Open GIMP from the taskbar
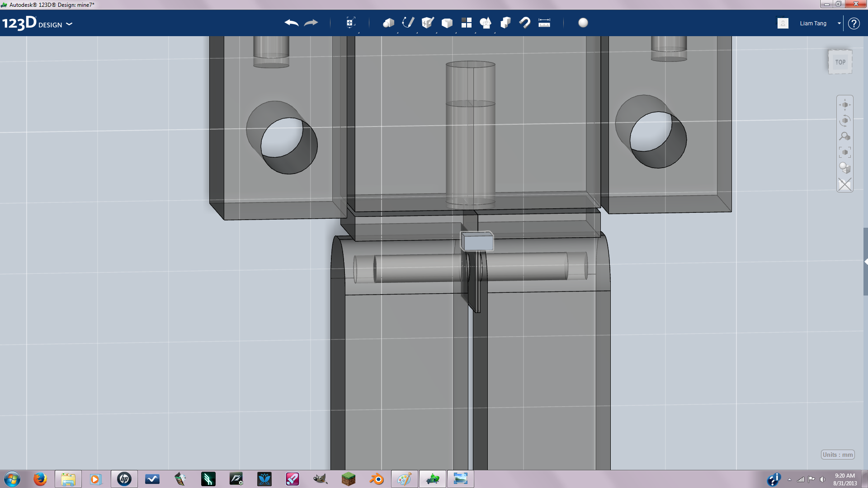The height and width of the screenshot is (488, 868). tap(321, 479)
